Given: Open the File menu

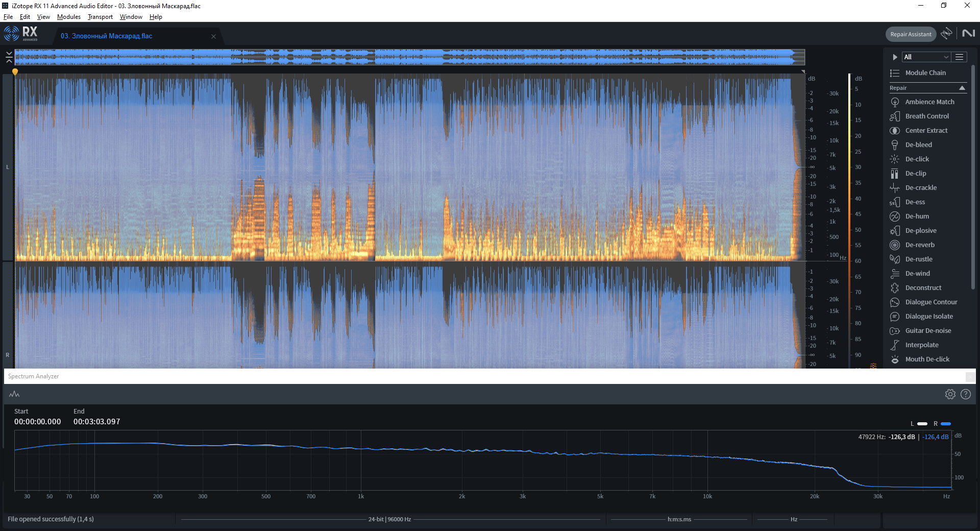Looking at the screenshot, I should point(8,17).
